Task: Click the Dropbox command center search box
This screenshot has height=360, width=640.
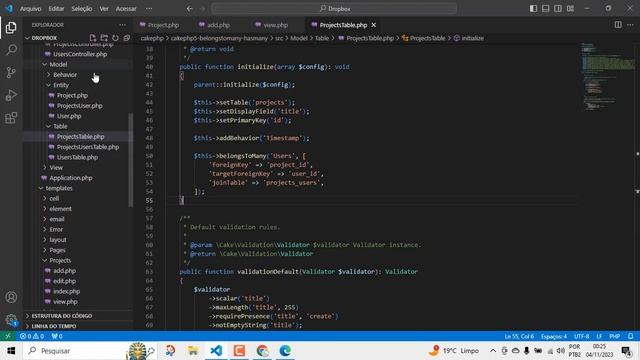Action: pyautogui.click(x=334, y=9)
